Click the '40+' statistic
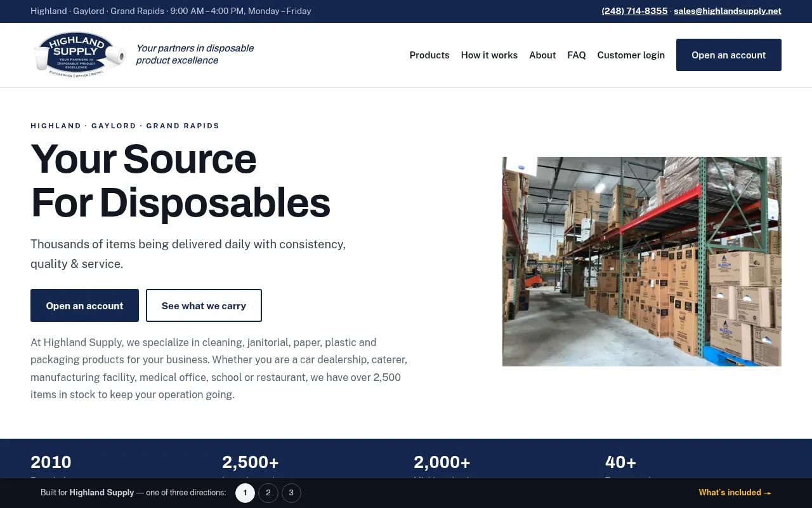Screen dimensions: 812x508 (x=620, y=462)
